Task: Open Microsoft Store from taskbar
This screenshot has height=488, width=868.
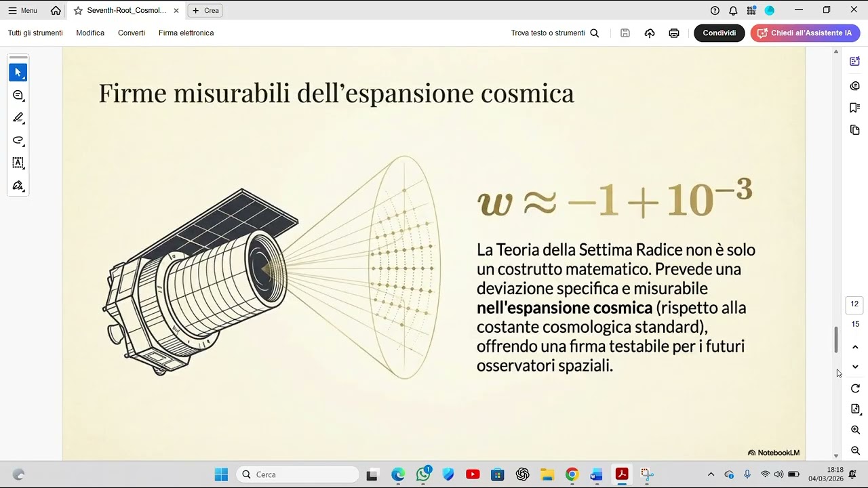Action: (498, 474)
